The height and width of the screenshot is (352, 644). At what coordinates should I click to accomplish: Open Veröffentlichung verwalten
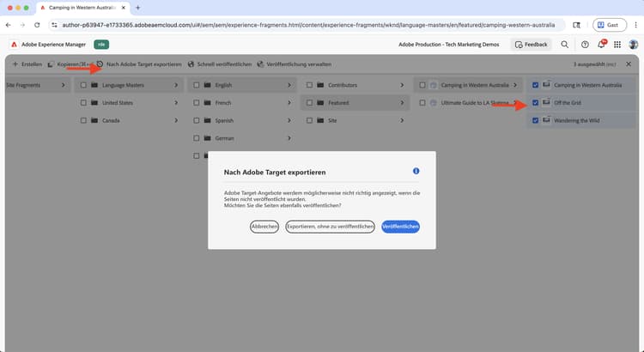coord(295,64)
